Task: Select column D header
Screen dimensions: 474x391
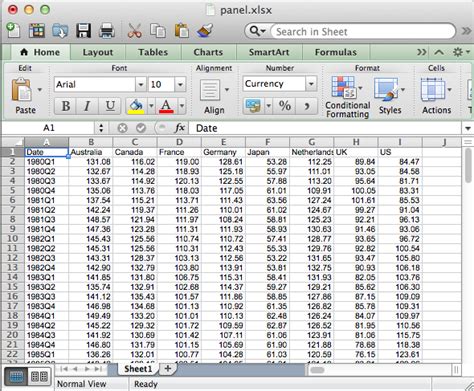Action: [179, 142]
